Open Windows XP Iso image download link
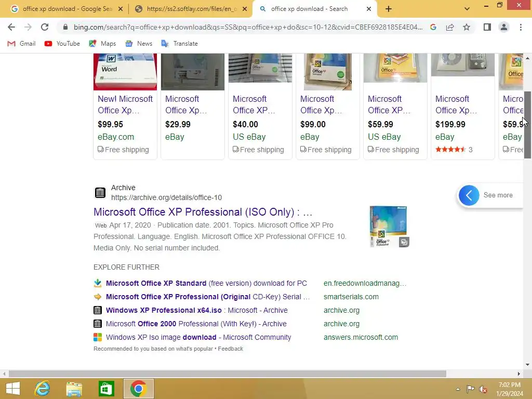Image resolution: width=532 pixels, height=399 pixels. tap(198, 338)
